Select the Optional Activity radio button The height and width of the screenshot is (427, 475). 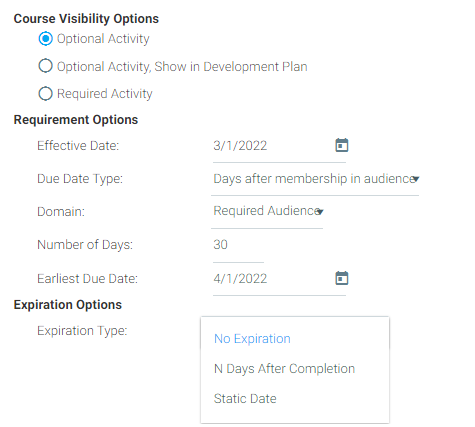pos(46,39)
